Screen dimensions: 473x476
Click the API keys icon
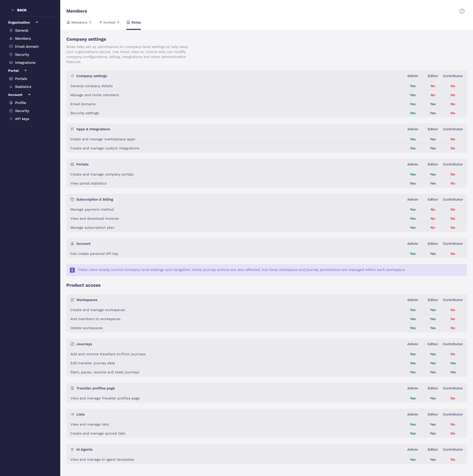coord(11,119)
